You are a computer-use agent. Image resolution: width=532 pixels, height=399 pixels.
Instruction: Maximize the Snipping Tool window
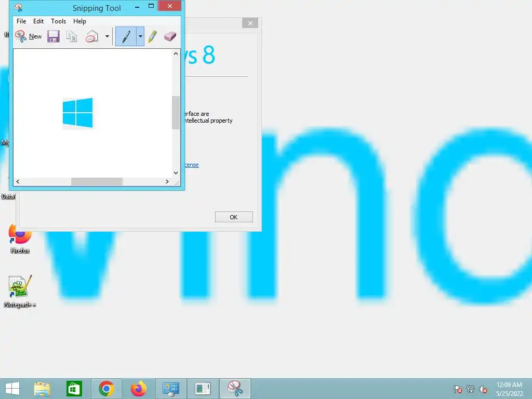pos(151,6)
